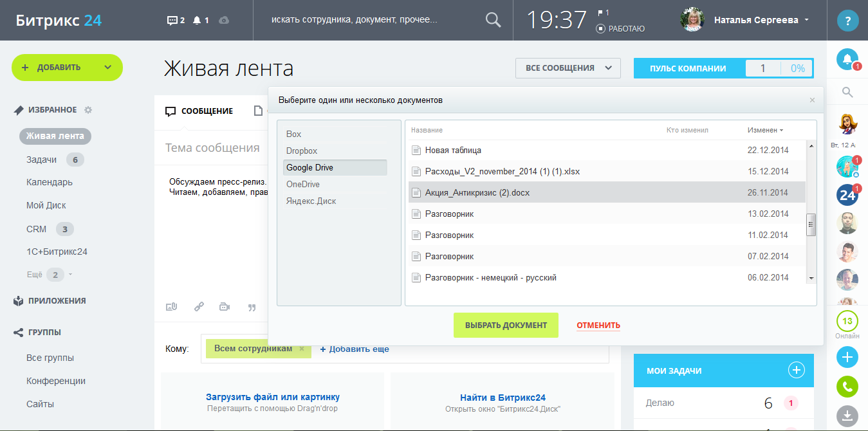868x431 pixels.
Task: Click the search magnifier icon in header
Action: 493,20
